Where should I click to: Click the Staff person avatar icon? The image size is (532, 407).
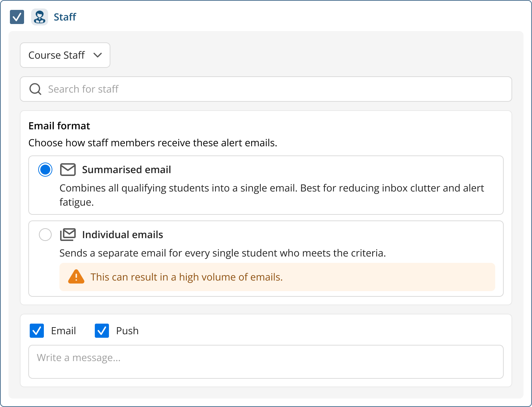(40, 17)
